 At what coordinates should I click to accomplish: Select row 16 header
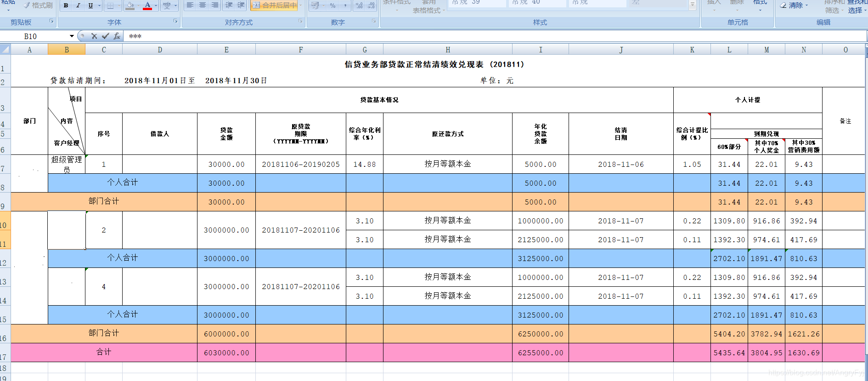click(x=5, y=334)
